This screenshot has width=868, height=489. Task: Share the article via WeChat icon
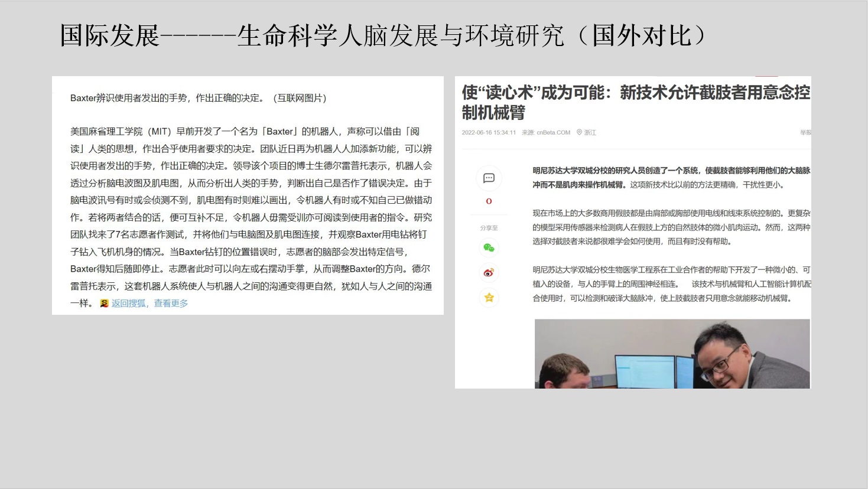(x=489, y=248)
